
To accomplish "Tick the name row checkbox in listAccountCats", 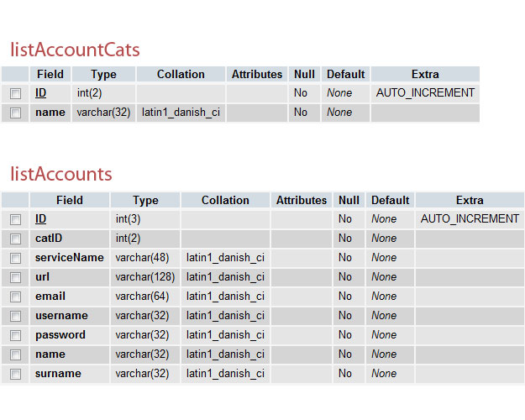I will (15, 113).
